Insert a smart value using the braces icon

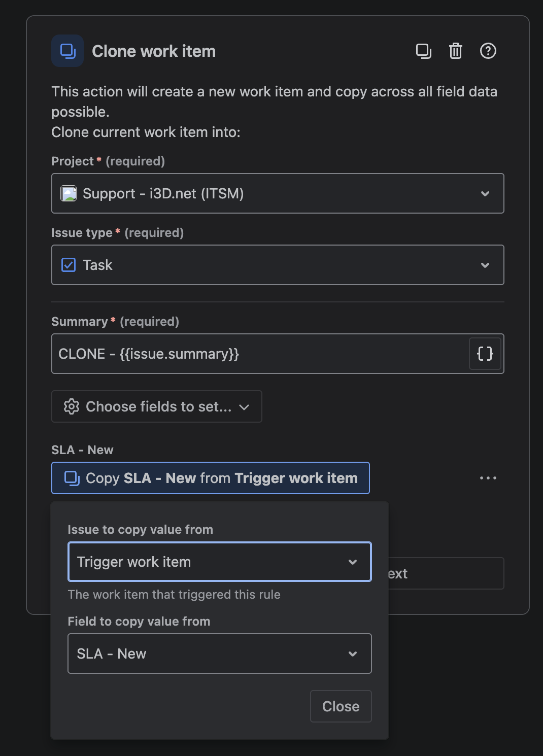[x=485, y=354]
